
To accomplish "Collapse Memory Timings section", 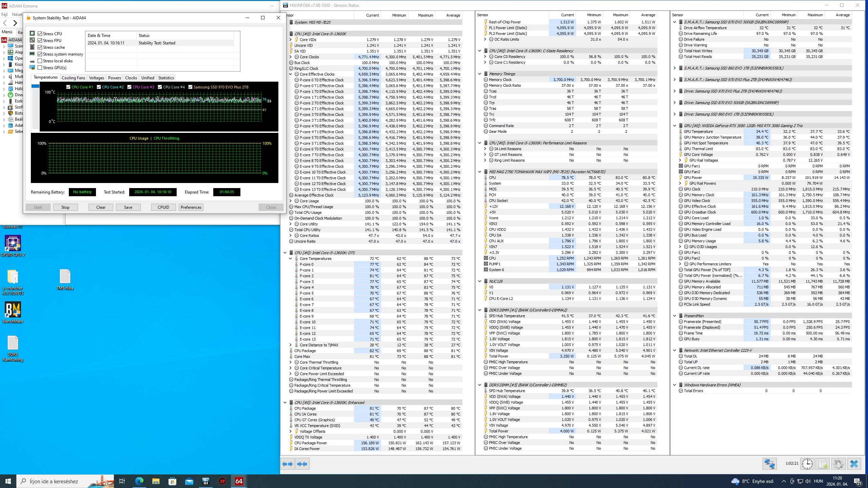I will [x=480, y=74].
